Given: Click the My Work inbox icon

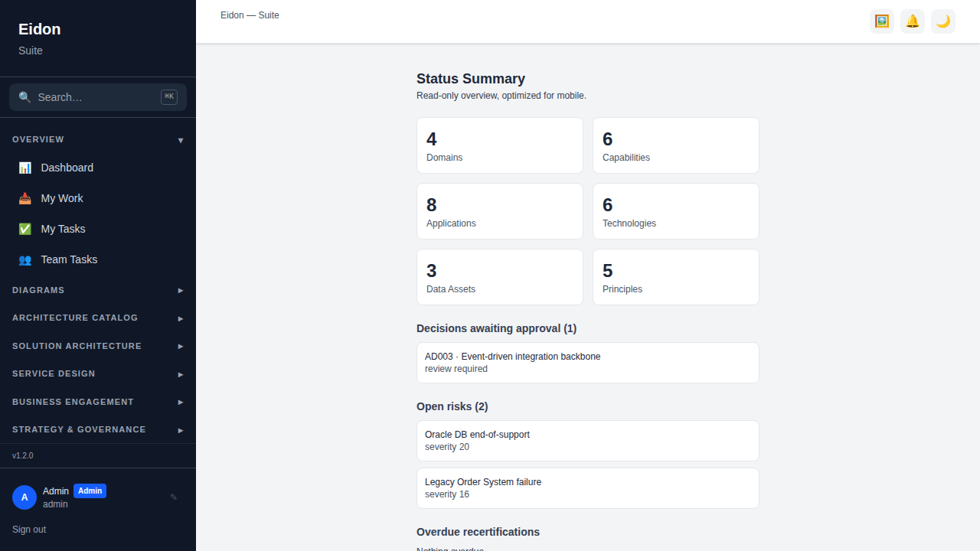Looking at the screenshot, I should [25, 198].
